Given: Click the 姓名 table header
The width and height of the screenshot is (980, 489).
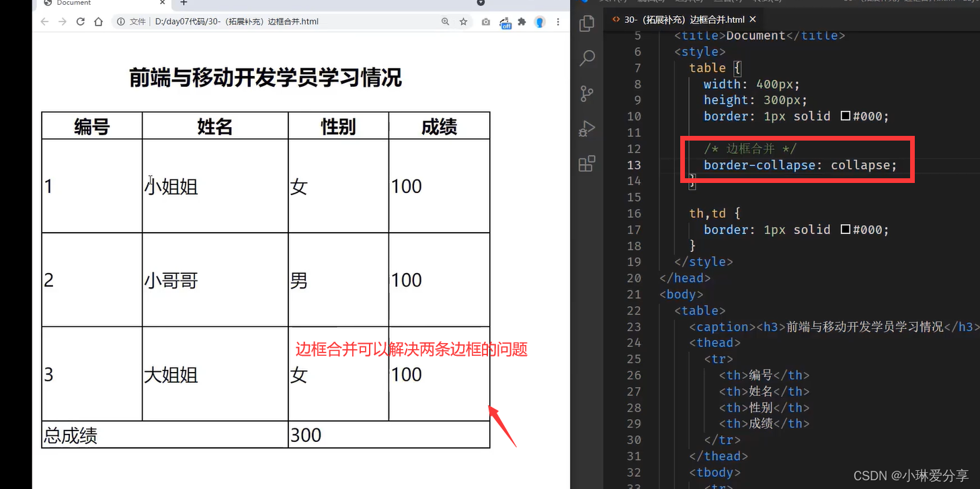Looking at the screenshot, I should point(215,126).
